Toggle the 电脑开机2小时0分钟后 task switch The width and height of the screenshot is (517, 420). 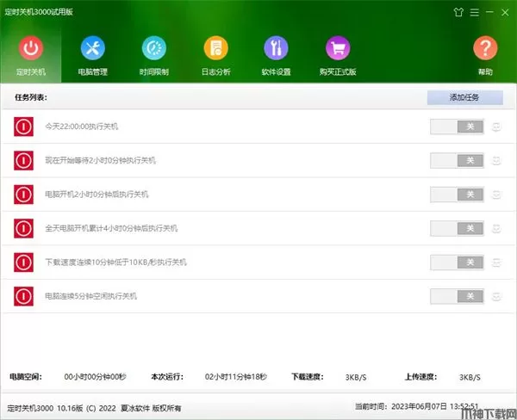point(457,195)
